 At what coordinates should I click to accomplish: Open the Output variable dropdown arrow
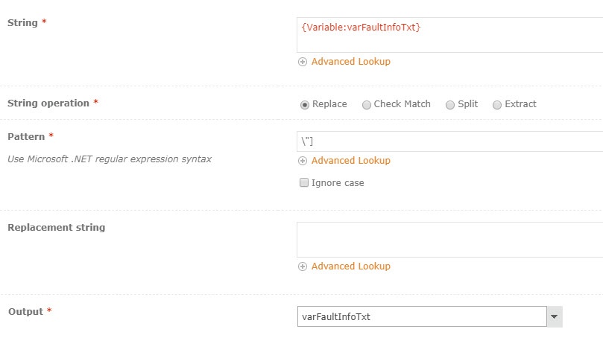point(554,317)
